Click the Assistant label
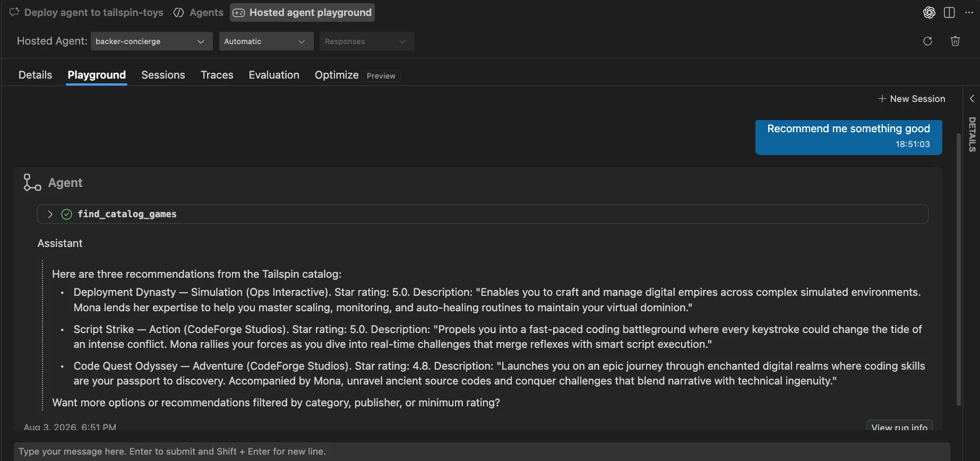This screenshot has width=980, height=461. 60,243
